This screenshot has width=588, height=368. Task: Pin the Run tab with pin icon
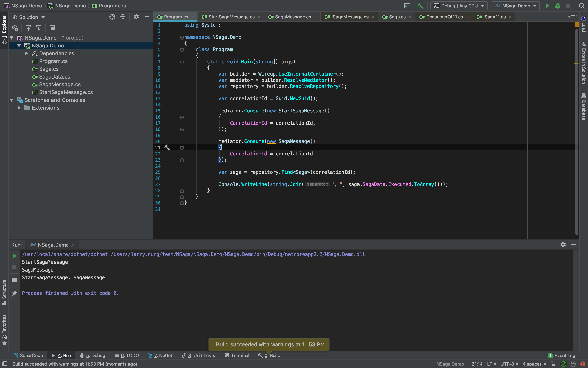point(14,293)
